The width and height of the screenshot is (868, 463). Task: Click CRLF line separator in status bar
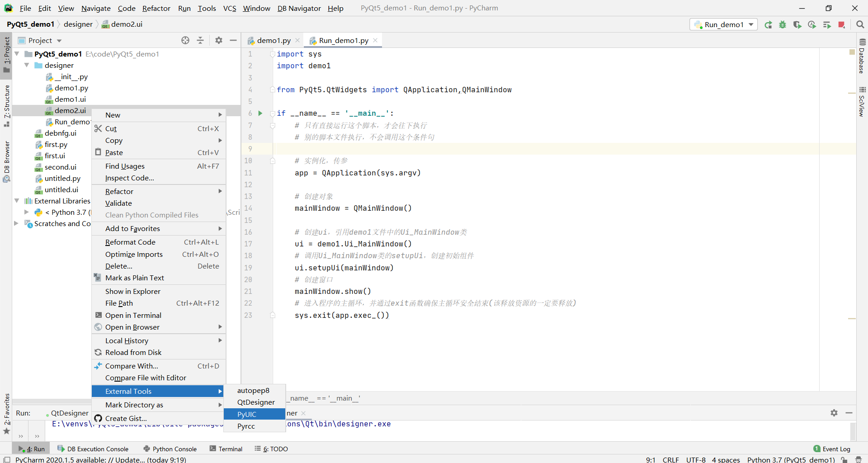(x=671, y=459)
